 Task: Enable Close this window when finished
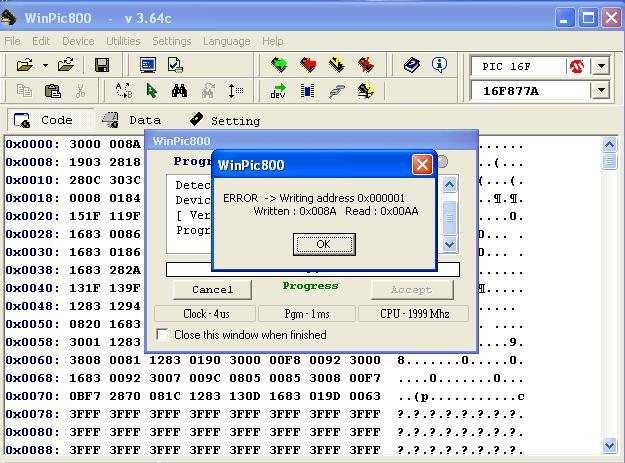click(x=163, y=334)
